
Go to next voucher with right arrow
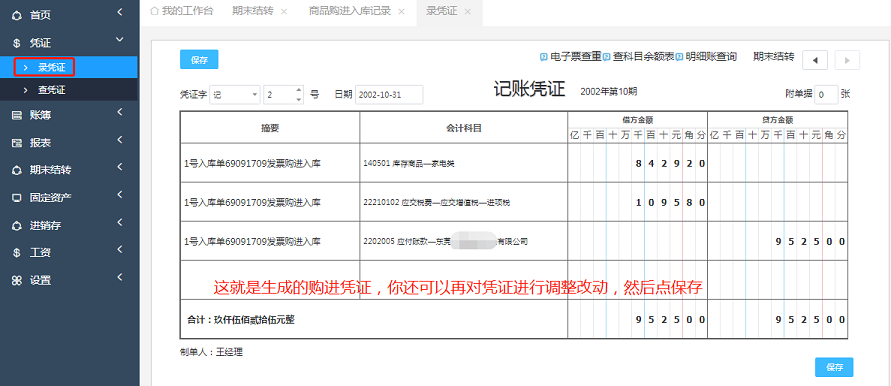pyautogui.click(x=847, y=60)
